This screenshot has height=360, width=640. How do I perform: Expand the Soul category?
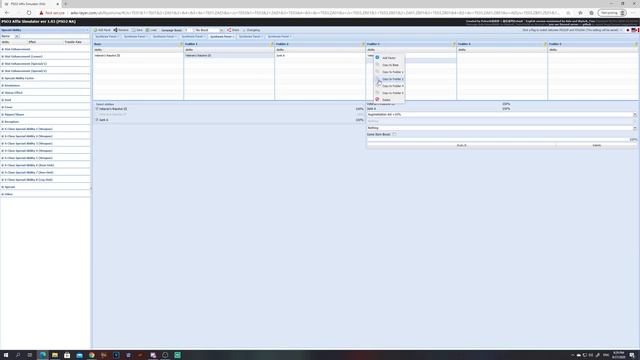(45, 100)
